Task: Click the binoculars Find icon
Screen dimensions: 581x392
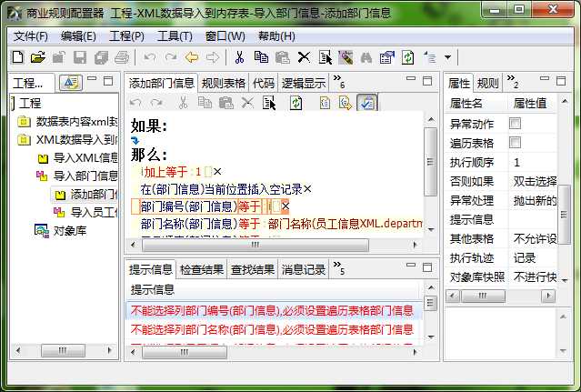Action: point(366,57)
